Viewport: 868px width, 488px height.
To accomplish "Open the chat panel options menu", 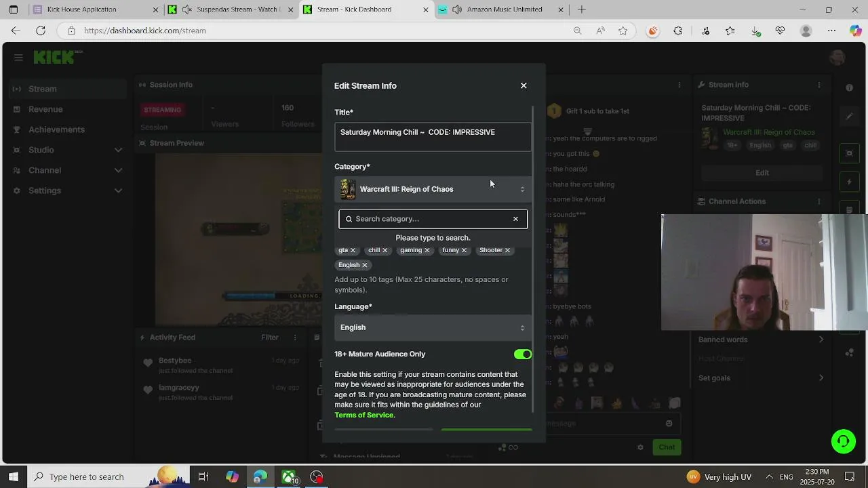I will coord(679,85).
